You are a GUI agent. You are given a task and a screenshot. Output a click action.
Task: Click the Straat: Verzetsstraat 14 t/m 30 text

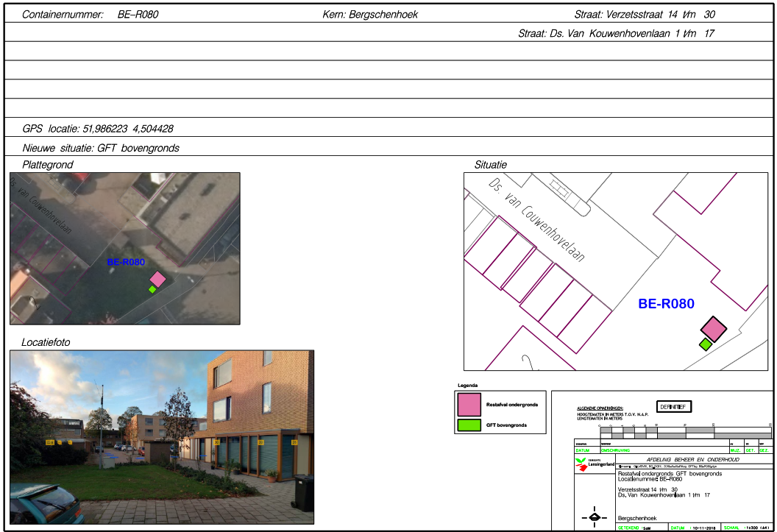pos(644,15)
